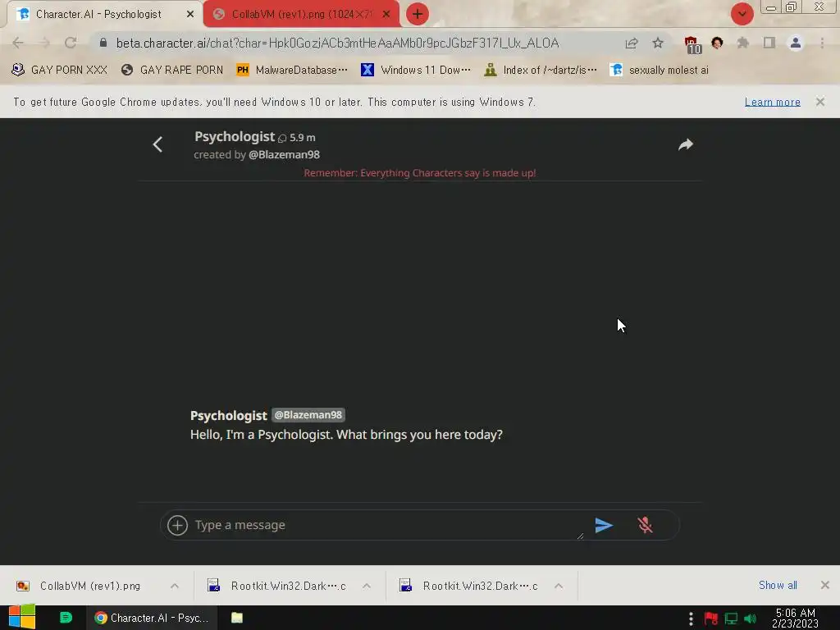Open the Extensions puzzle-piece menu
The width and height of the screenshot is (840, 630).
click(x=742, y=43)
